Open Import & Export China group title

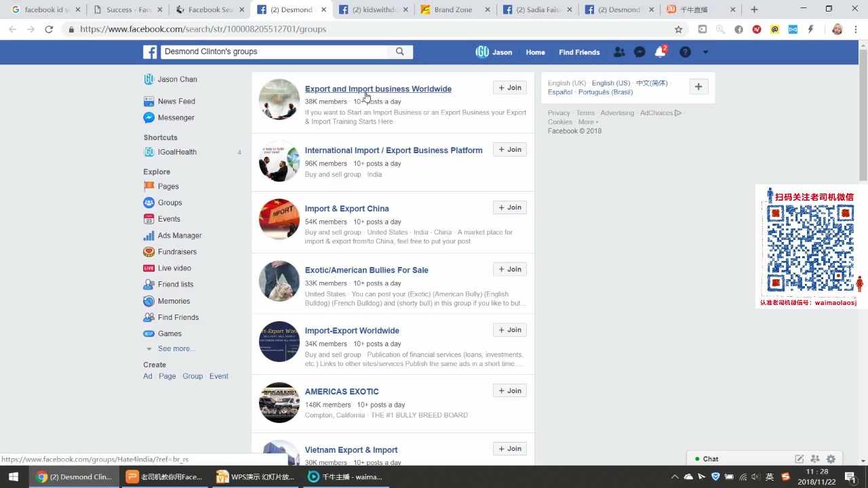pyautogui.click(x=347, y=209)
